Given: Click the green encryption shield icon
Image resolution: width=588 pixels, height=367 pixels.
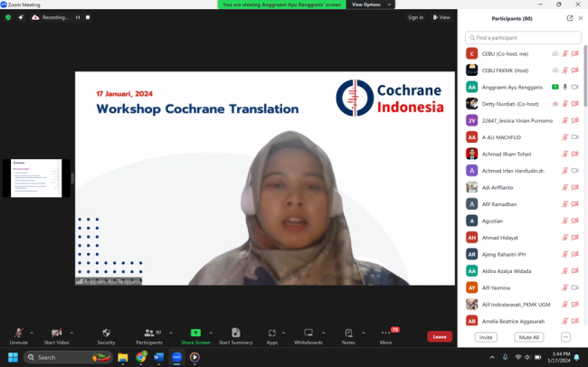Looking at the screenshot, I should coord(8,17).
